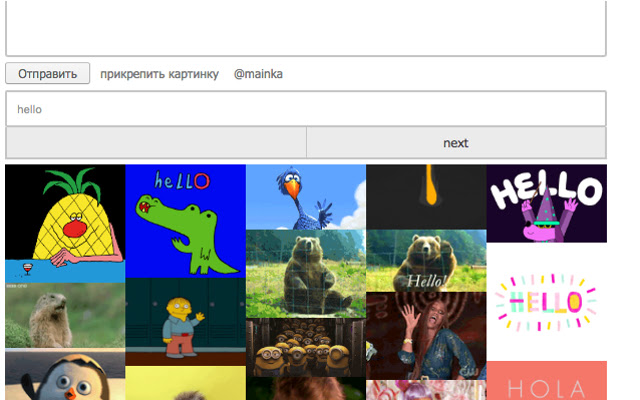The width and height of the screenshot is (640, 400).
Task: Pick the groundhog in grass GIF
Action: point(65,316)
